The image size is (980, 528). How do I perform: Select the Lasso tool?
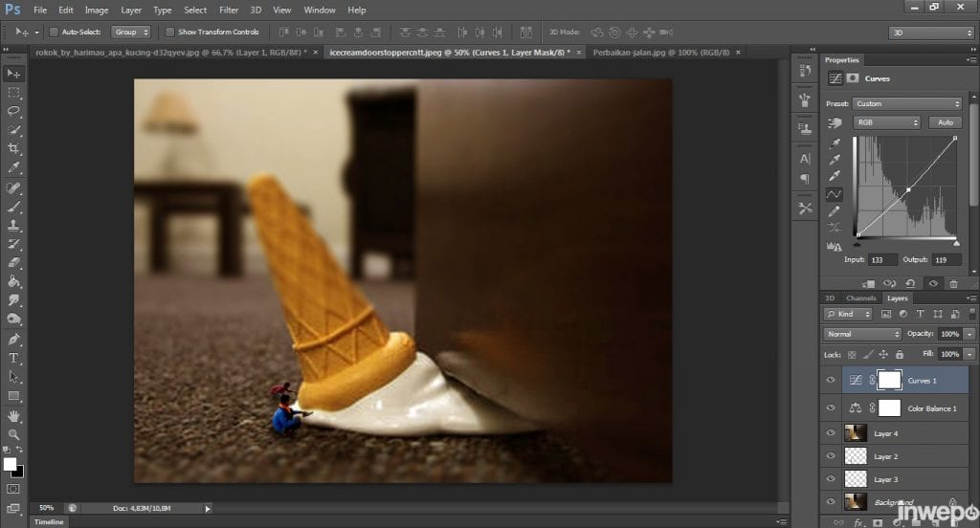(x=13, y=111)
